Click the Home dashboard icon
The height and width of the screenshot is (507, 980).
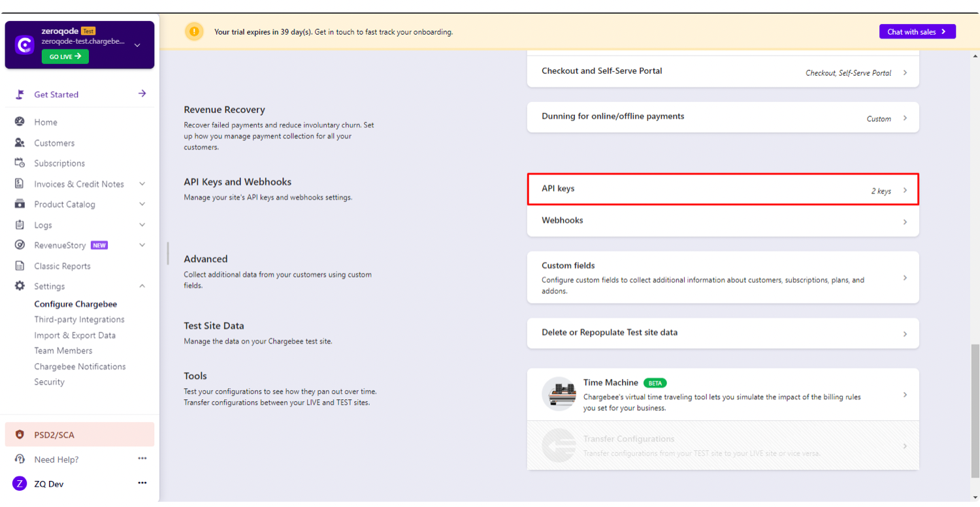[20, 122]
